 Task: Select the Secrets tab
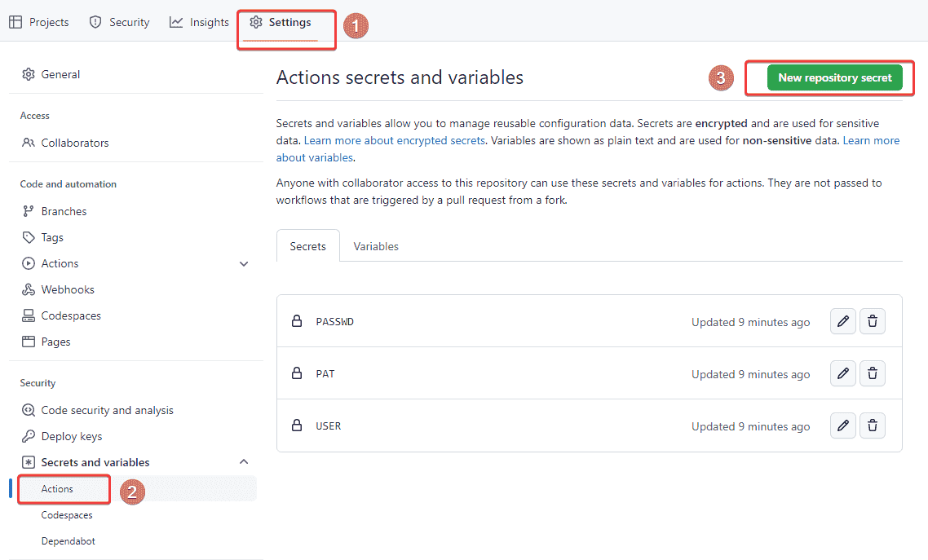tap(307, 246)
